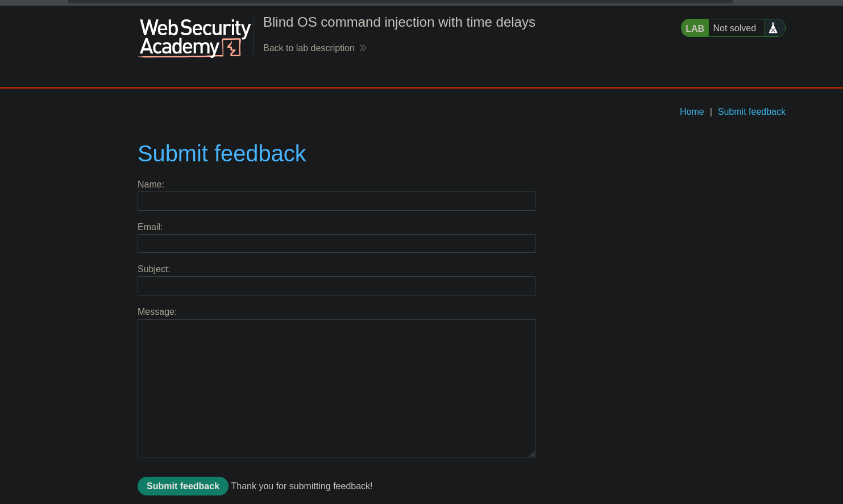Click the 'Name:' field label

pyautogui.click(x=151, y=185)
